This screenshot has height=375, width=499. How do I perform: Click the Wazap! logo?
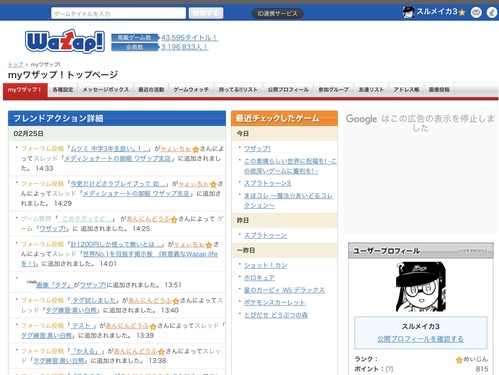(65, 41)
